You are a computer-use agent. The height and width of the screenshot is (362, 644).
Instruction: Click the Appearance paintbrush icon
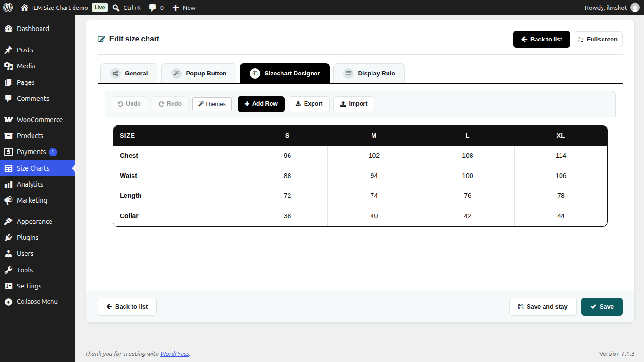[x=8, y=222]
